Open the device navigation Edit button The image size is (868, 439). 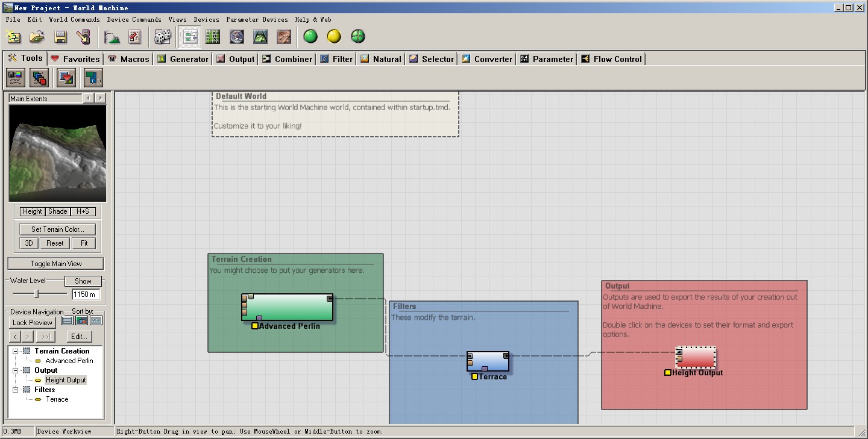coord(79,337)
